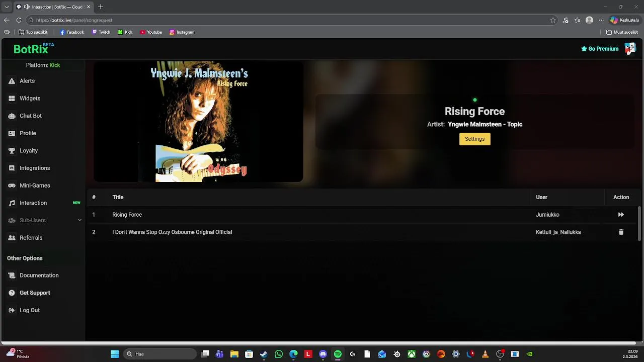The height and width of the screenshot is (362, 644).
Task: Select the I Don't Wanna Stop title text
Action: pyautogui.click(x=172, y=232)
